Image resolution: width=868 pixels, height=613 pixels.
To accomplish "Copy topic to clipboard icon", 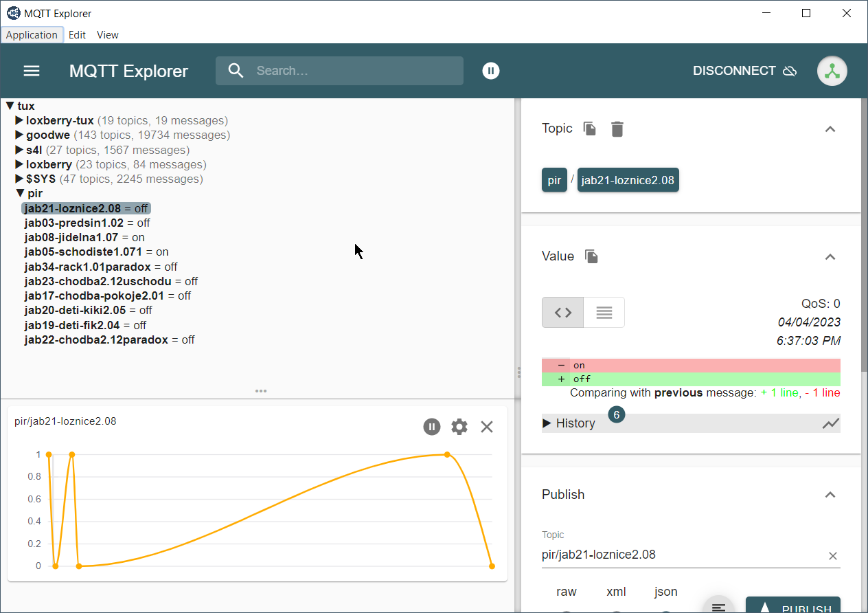I will [590, 129].
